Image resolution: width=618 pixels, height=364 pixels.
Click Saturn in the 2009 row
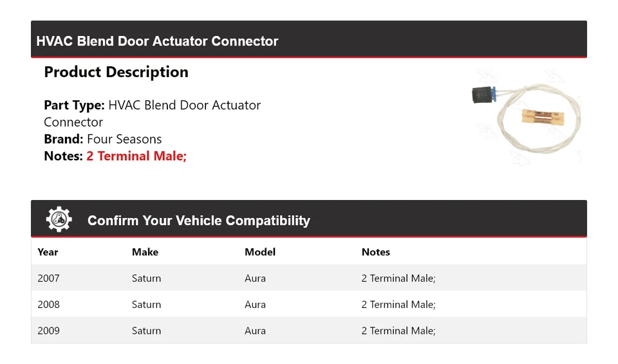(146, 331)
